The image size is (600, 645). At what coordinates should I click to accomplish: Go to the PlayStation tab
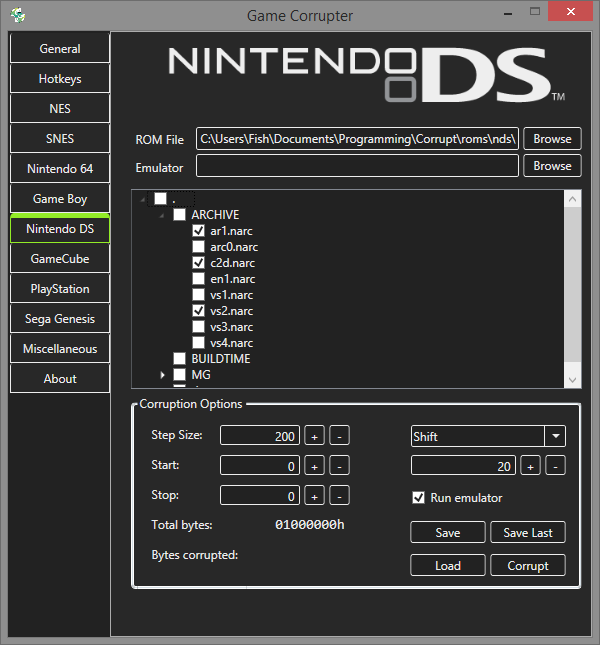pos(60,289)
